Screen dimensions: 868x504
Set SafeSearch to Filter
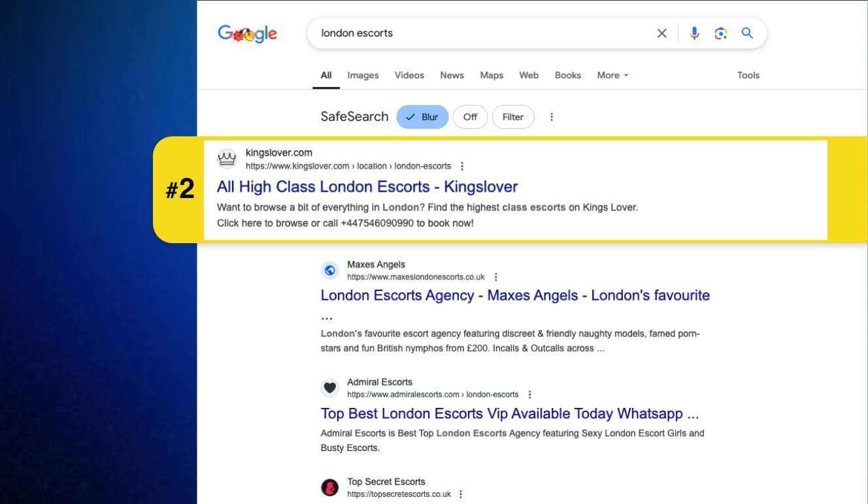click(x=512, y=117)
